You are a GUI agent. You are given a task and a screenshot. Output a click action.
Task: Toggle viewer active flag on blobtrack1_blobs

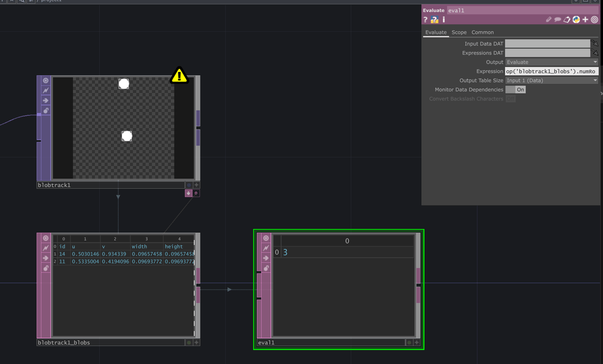(46, 238)
